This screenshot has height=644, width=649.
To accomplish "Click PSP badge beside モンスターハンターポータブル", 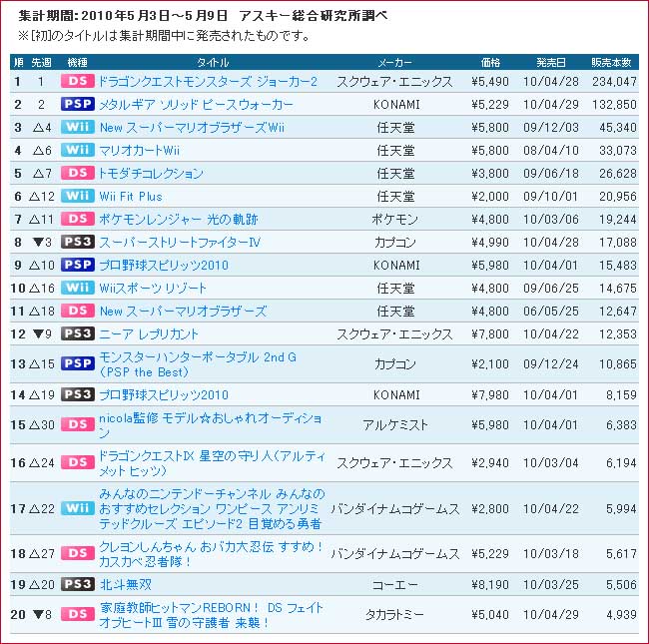I will pos(78,363).
